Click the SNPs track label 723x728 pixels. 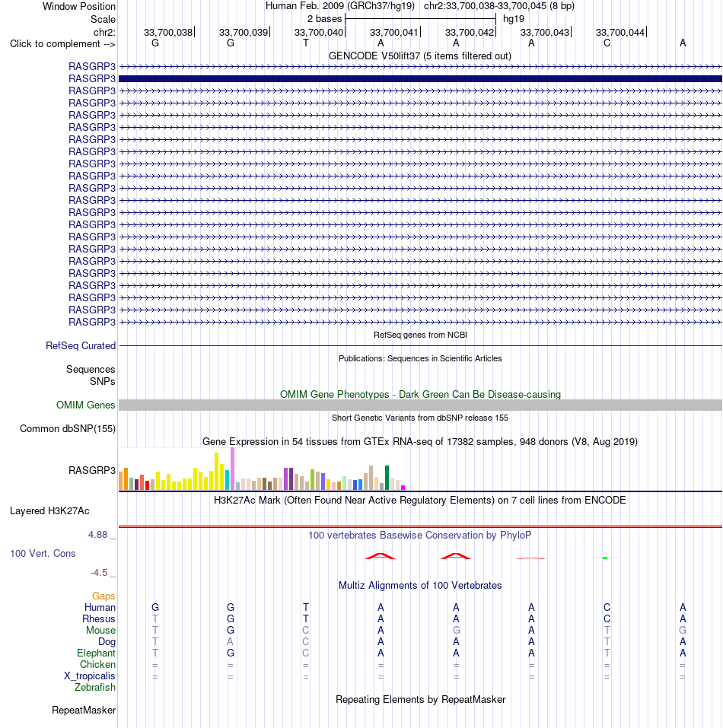coord(102,381)
